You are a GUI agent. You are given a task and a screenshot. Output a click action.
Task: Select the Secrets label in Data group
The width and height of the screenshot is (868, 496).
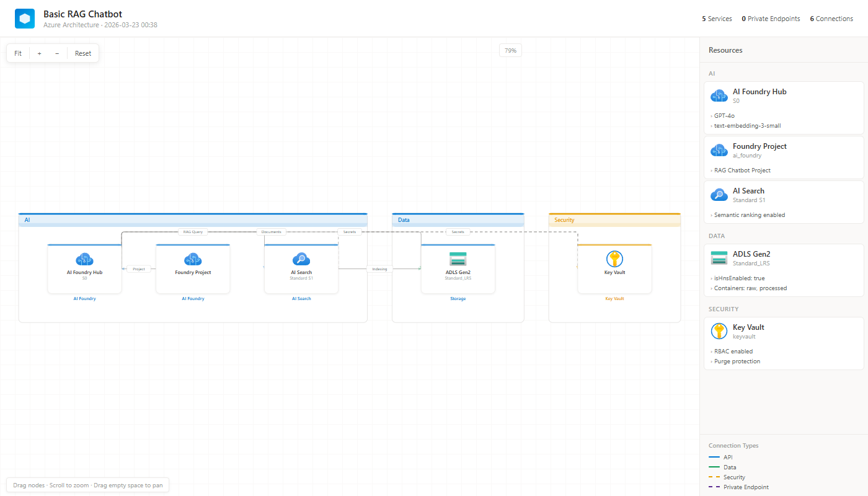click(458, 232)
